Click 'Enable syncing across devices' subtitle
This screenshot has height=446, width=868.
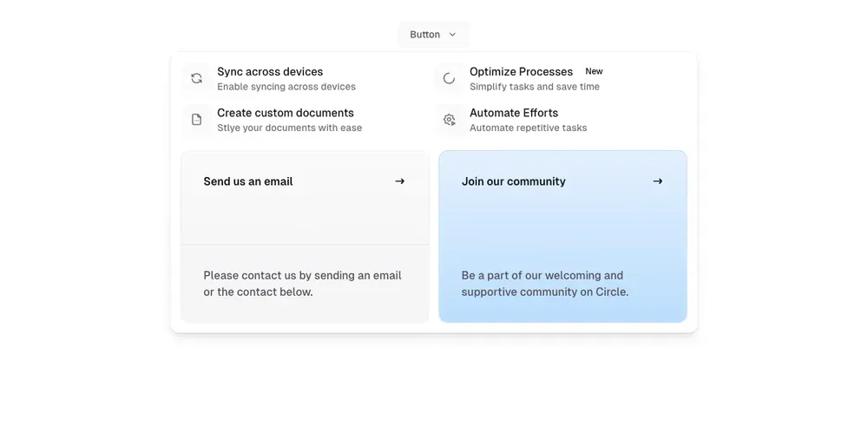[286, 87]
